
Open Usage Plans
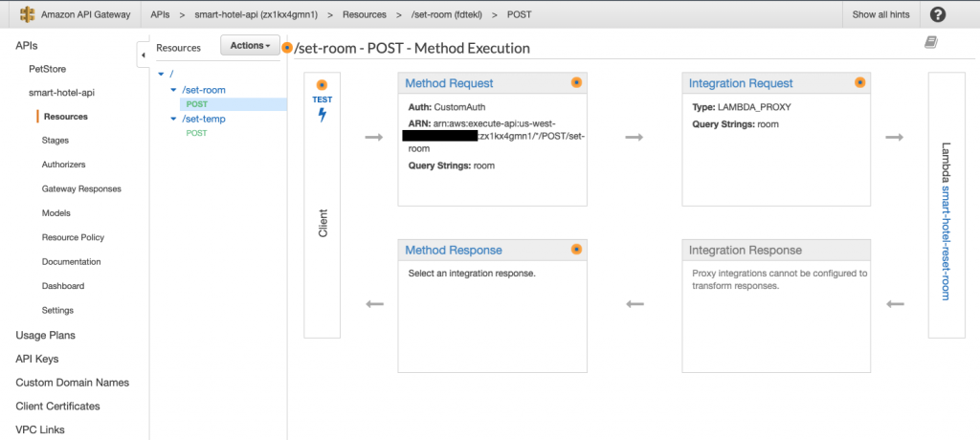[x=46, y=335]
